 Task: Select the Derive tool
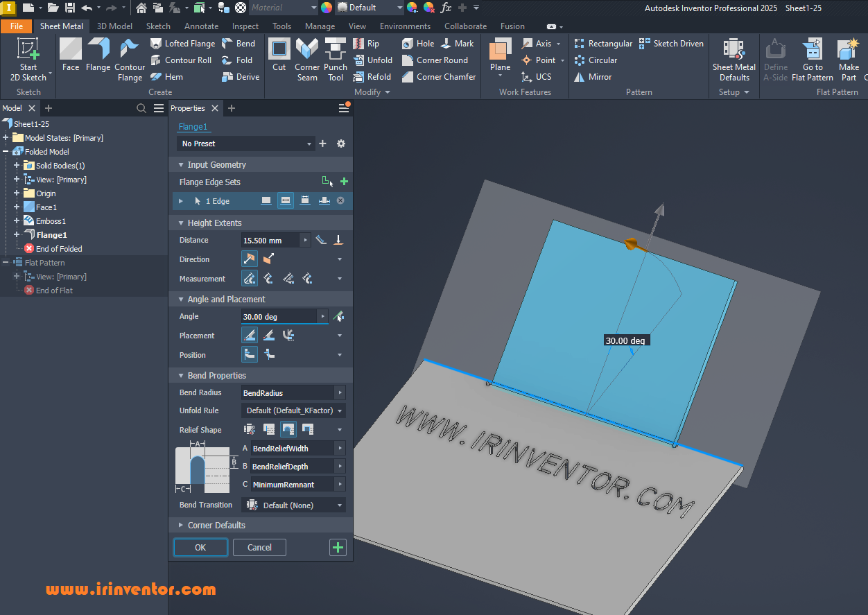point(241,76)
